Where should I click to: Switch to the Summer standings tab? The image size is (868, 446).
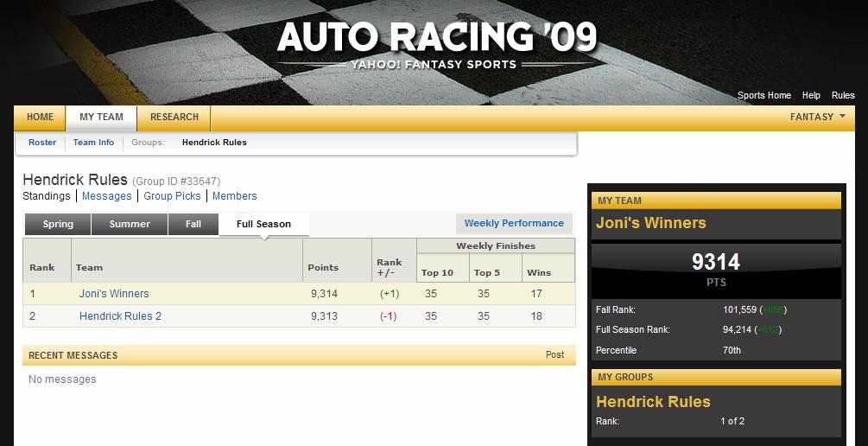pyautogui.click(x=130, y=225)
